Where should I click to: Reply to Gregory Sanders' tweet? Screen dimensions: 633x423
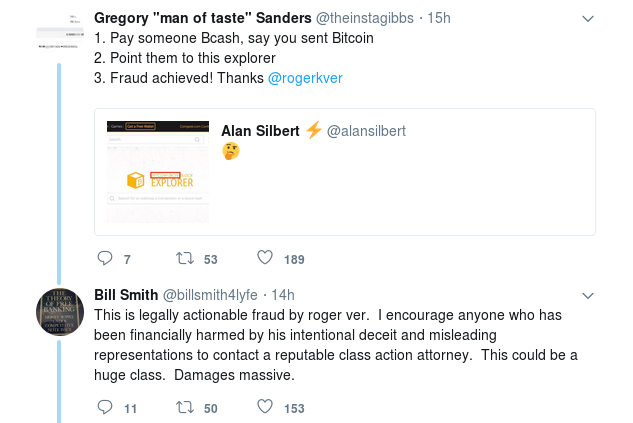(105, 260)
